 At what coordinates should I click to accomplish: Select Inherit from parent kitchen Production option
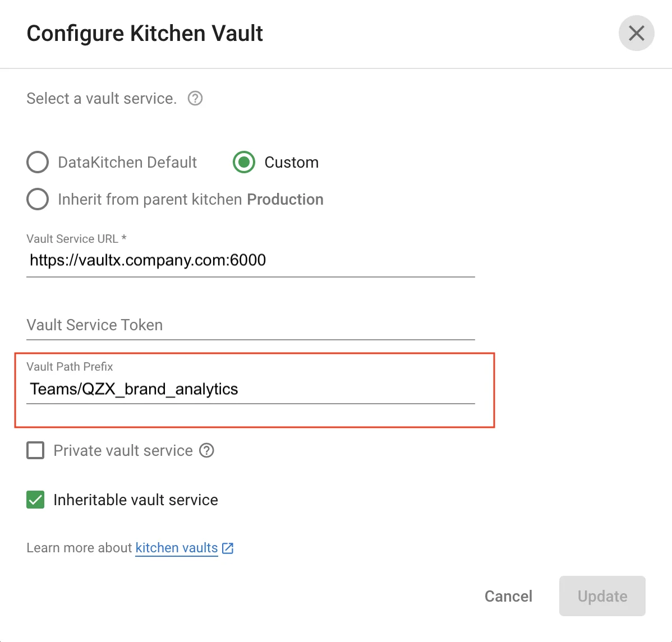[38, 200]
